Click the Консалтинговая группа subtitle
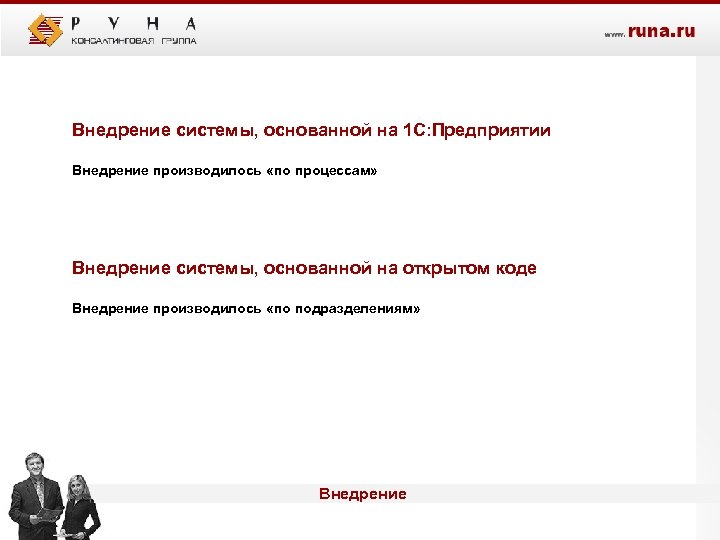This screenshot has height=540, width=720. (134, 41)
